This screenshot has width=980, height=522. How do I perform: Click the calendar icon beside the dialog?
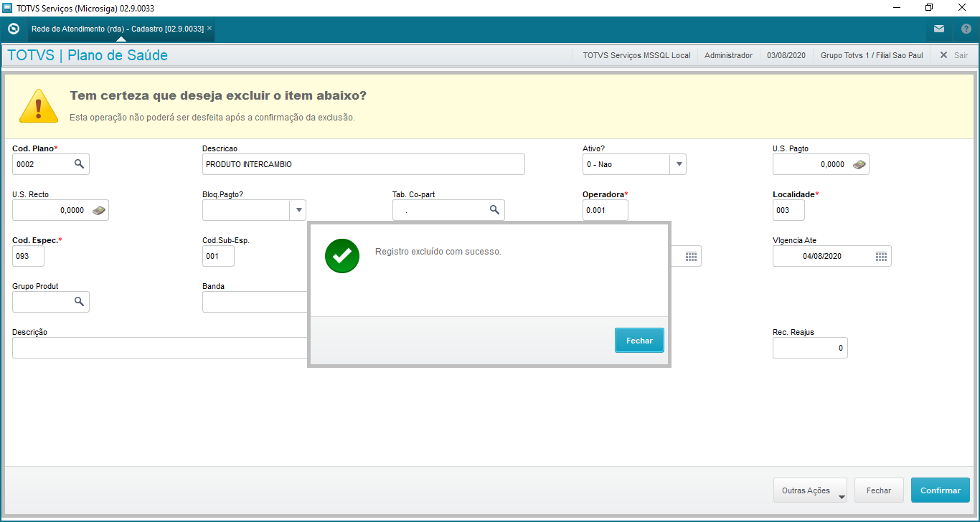click(x=692, y=256)
